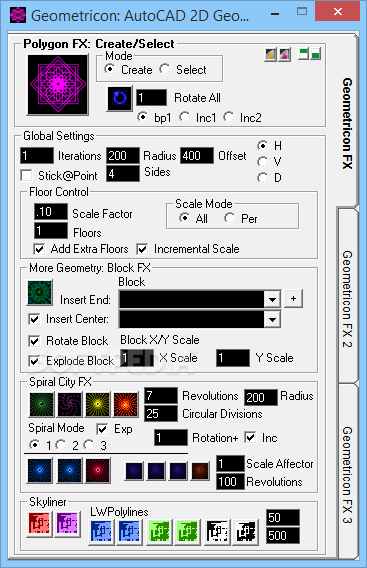The image size is (367, 568).
Task: Click the red starburst spiral icon
Action: tap(98, 471)
